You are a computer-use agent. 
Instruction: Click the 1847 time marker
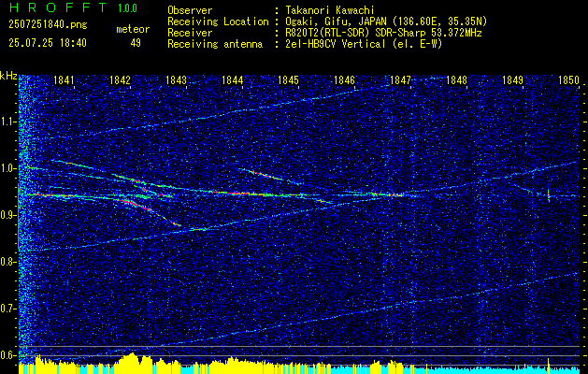(x=400, y=80)
